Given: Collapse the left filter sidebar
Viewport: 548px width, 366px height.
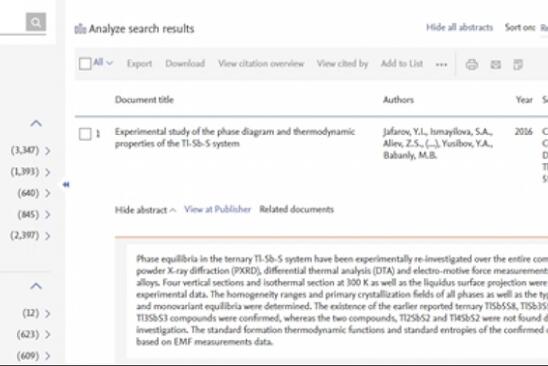Looking at the screenshot, I should tap(66, 184).
